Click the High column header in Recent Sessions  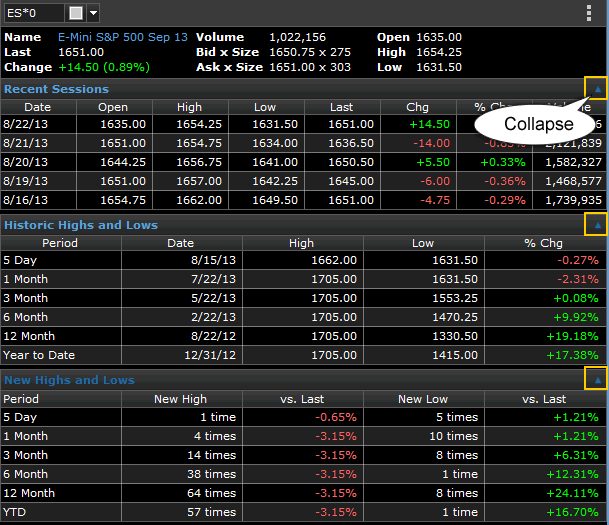(x=189, y=107)
